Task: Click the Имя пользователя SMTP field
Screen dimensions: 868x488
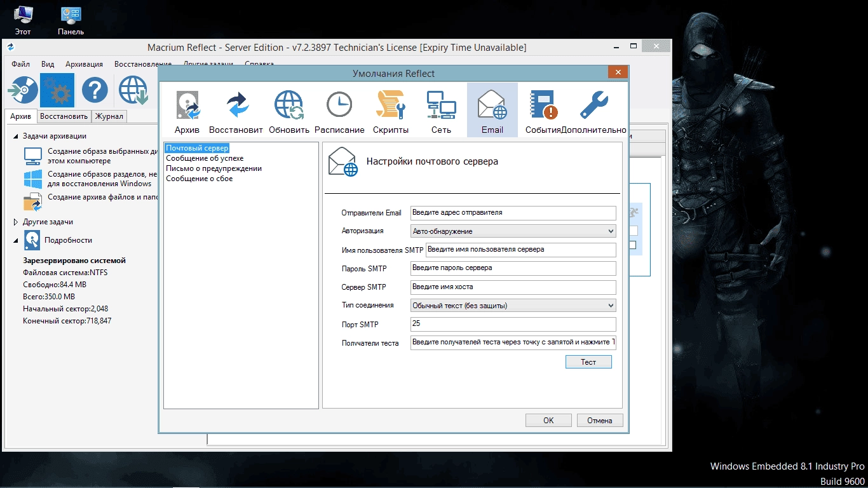Action: (521, 250)
